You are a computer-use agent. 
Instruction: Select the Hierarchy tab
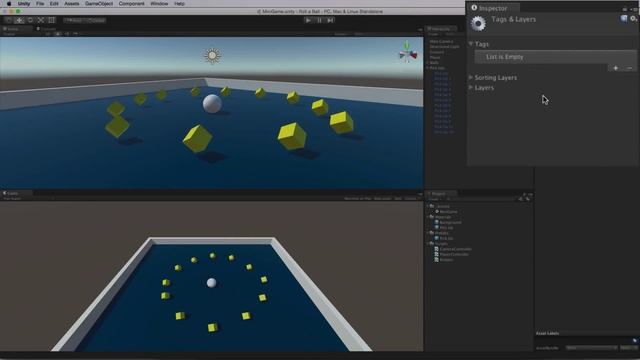tap(440, 29)
